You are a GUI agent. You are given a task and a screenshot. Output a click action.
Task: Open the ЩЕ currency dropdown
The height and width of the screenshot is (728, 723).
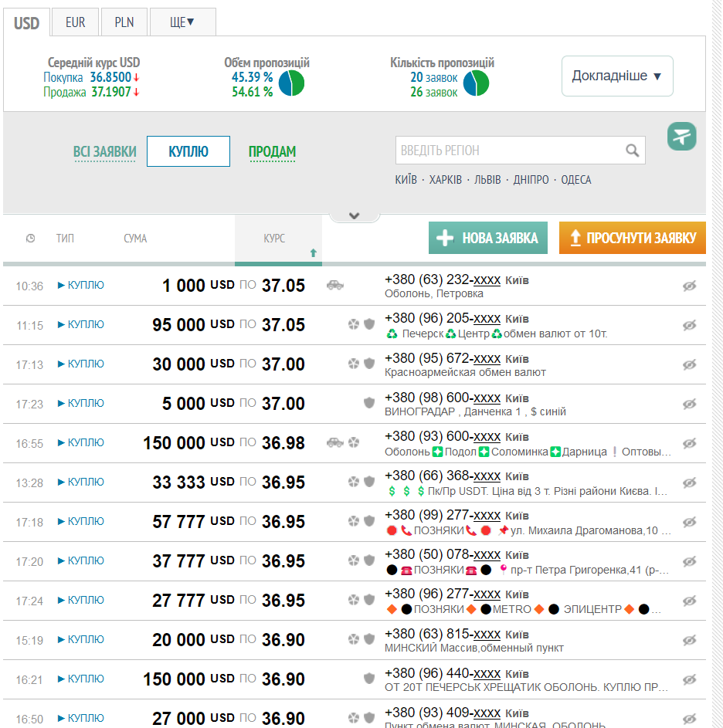pos(182,22)
